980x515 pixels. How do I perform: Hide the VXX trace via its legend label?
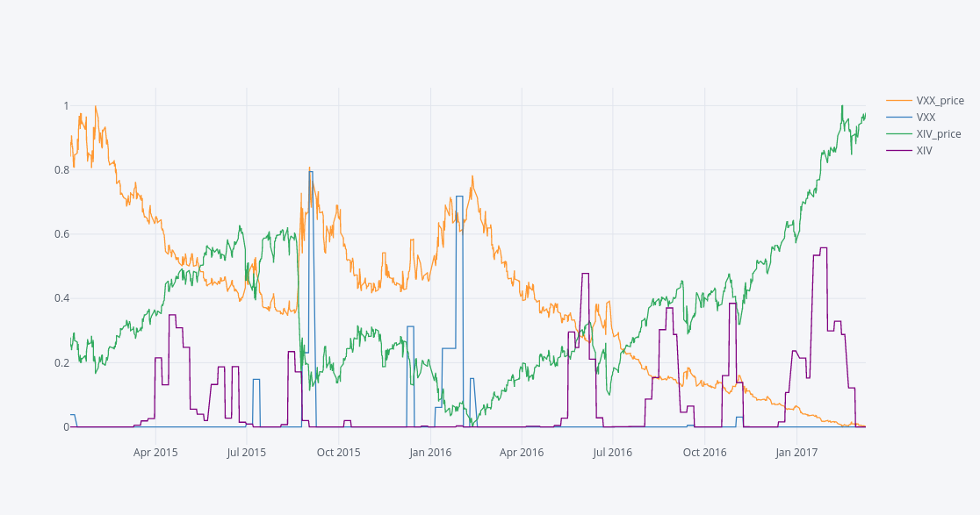coord(926,118)
